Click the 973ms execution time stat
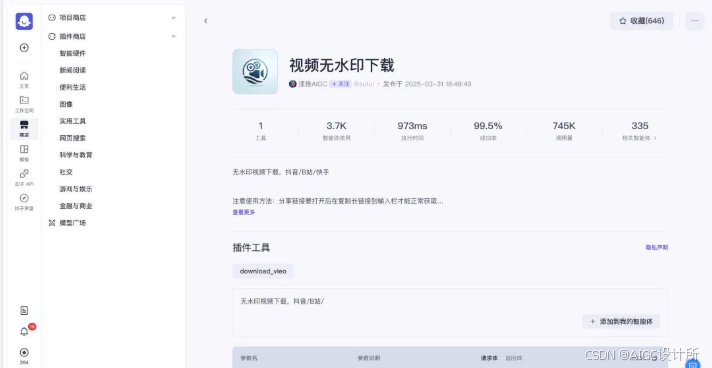712x368 pixels. [412, 130]
